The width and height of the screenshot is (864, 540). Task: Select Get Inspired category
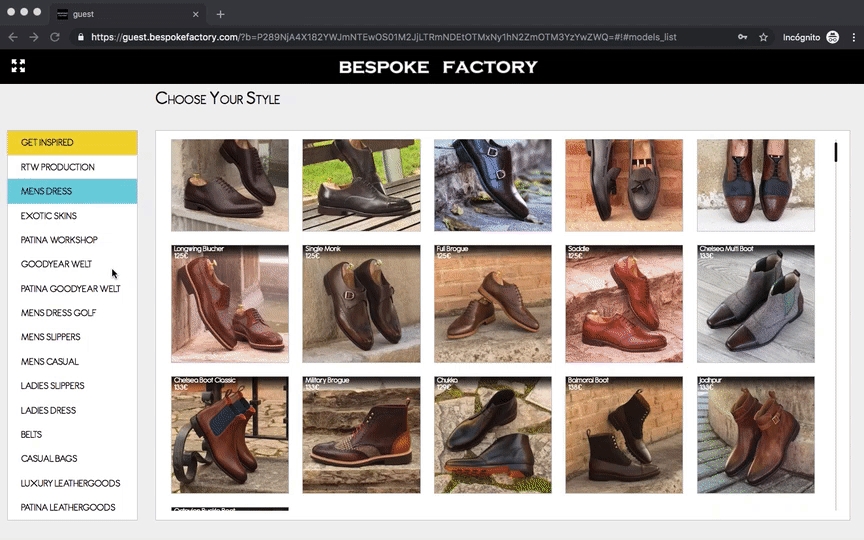72,142
